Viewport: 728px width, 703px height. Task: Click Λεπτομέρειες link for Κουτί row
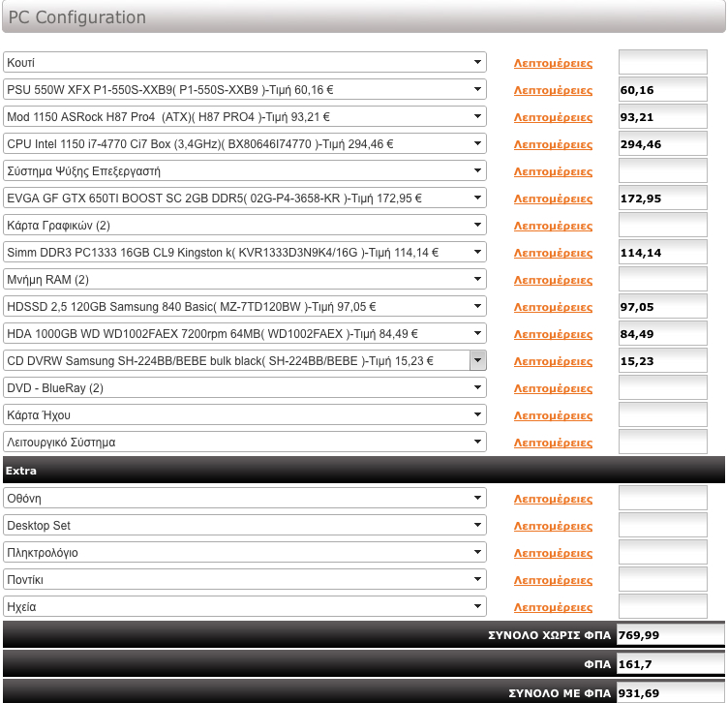point(553,63)
